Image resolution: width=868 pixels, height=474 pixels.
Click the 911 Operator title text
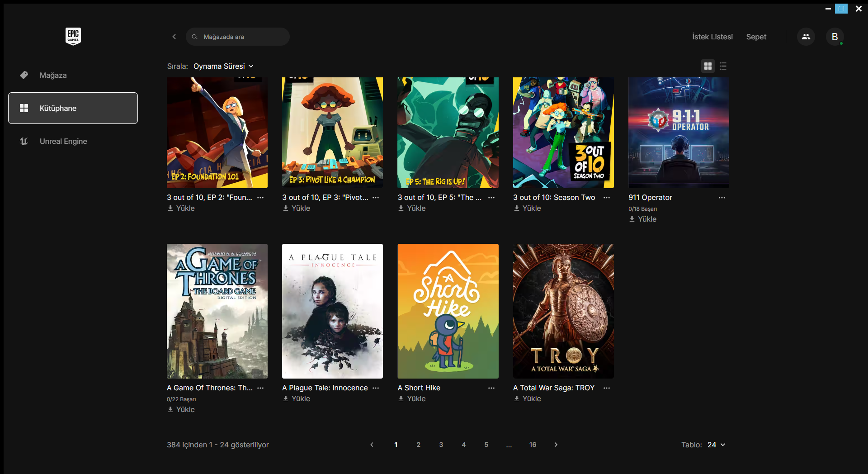click(650, 198)
